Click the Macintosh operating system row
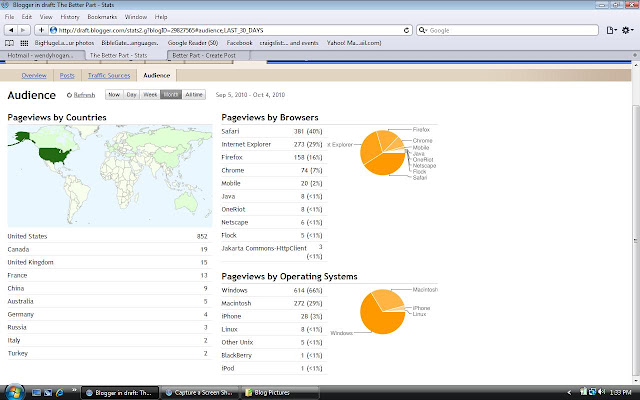This screenshot has height=400, width=640. pos(272,303)
